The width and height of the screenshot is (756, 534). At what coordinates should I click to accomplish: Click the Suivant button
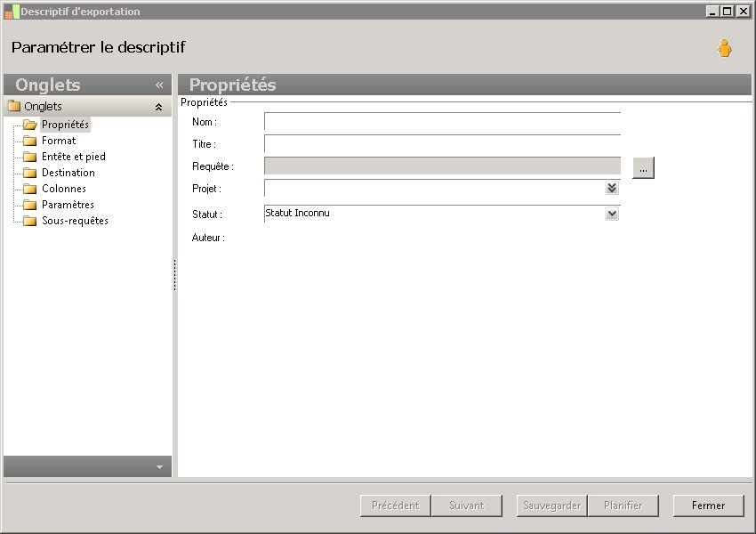click(467, 506)
